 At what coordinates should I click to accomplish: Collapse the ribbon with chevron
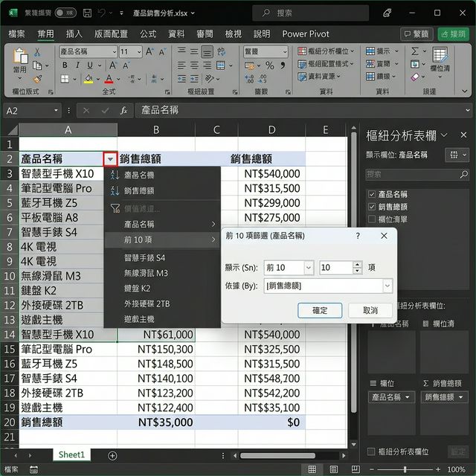click(x=464, y=91)
